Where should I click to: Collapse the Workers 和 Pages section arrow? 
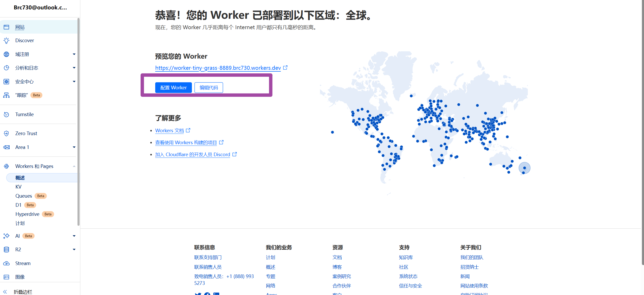point(74,166)
